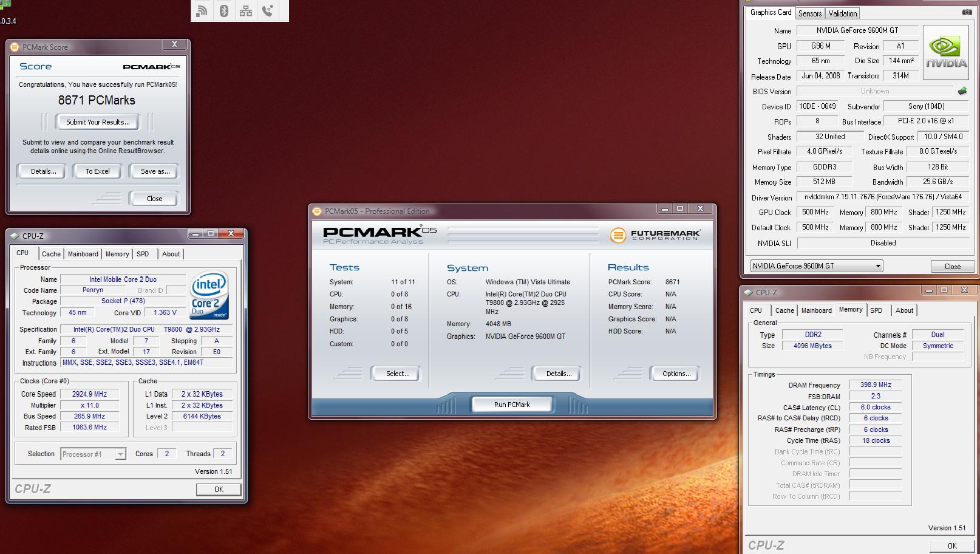Click the NVIDIA logo in GPU-Z
The height and width of the screenshot is (554, 980).
click(946, 53)
